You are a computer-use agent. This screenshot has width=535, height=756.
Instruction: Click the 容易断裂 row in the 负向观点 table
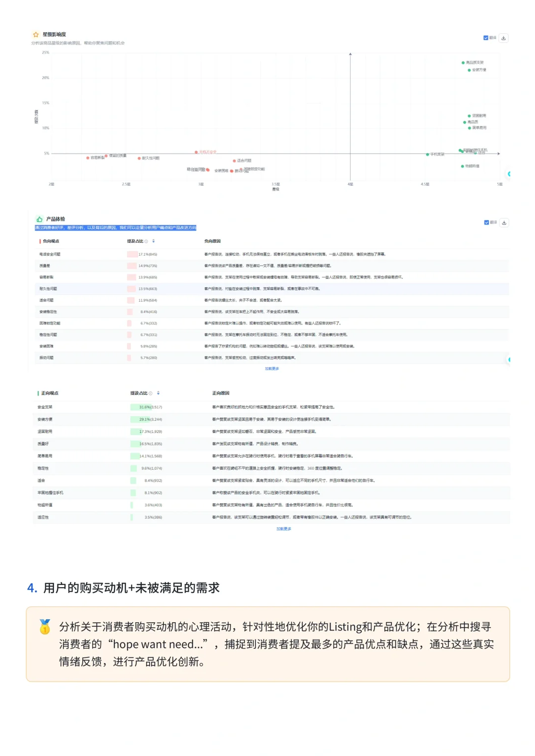pos(272,277)
